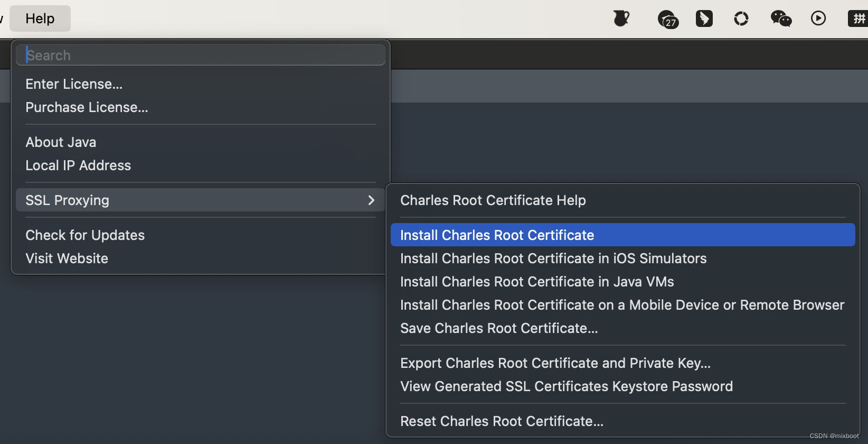Viewport: 868px width, 444px height.
Task: Click Install Charles Root Certificate
Action: tap(623, 235)
